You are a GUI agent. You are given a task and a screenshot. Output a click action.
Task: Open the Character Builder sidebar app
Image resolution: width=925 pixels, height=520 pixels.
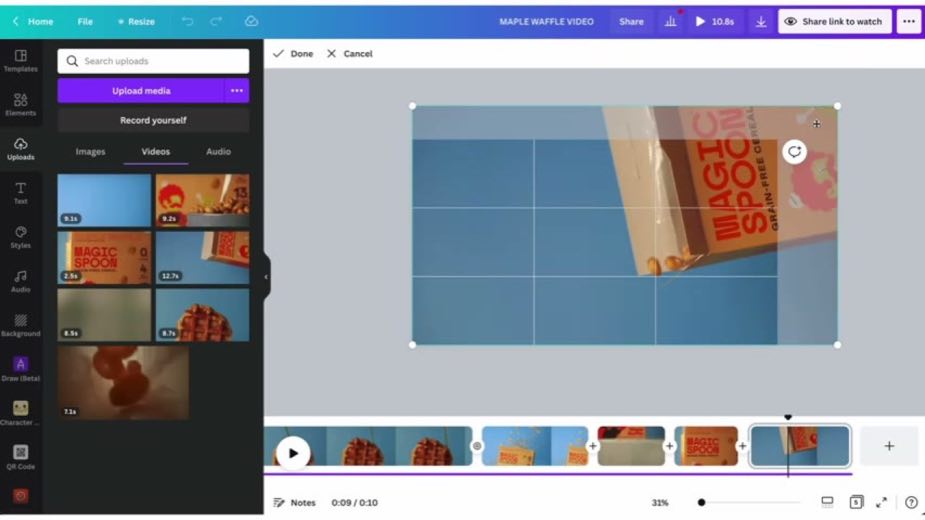[21, 413]
